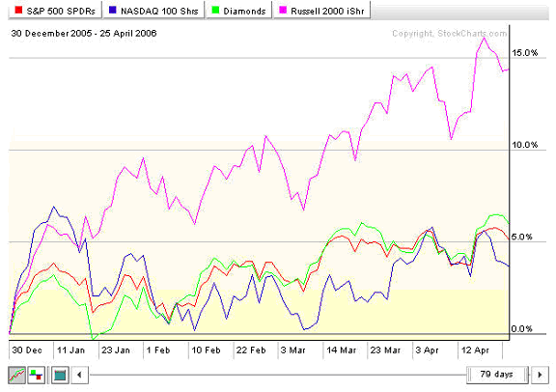Screen dimensions: 556x392
Task: Select the S&P 500 SPDRs tab
Action: (x=55, y=10)
